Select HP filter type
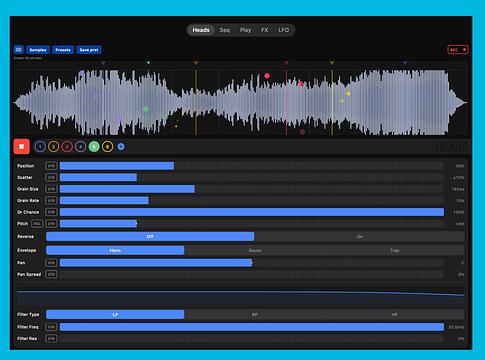485x360 pixels. pyautogui.click(x=394, y=315)
